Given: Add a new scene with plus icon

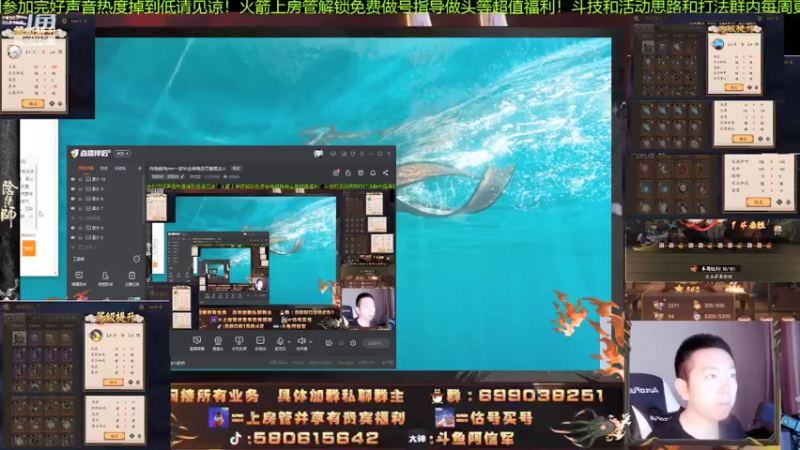Looking at the screenshot, I should coord(140,168).
